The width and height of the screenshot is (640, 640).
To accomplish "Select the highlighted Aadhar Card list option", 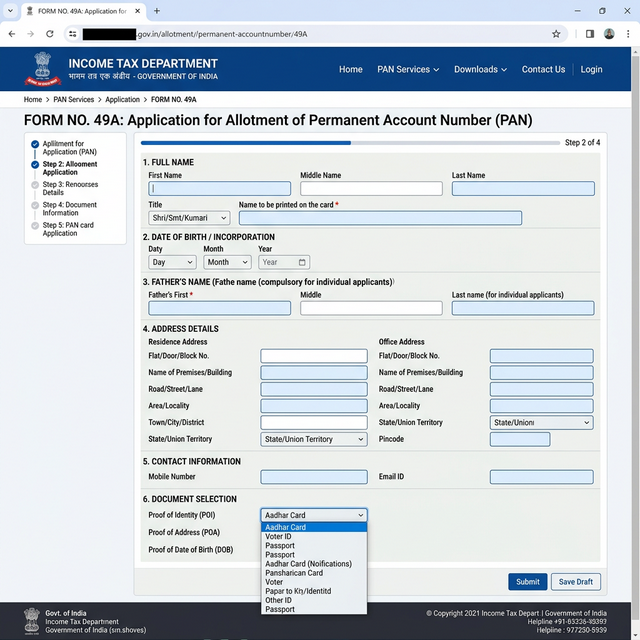I will 314,527.
